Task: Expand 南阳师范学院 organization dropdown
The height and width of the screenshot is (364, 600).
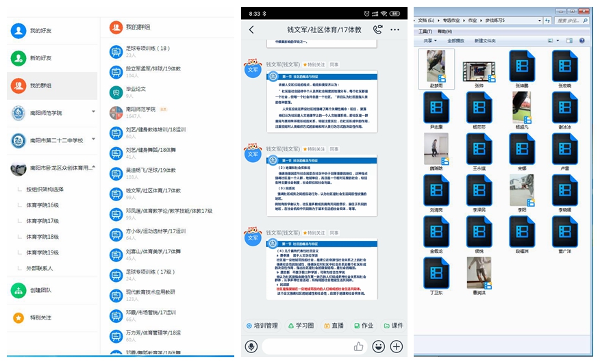Action: (x=94, y=112)
